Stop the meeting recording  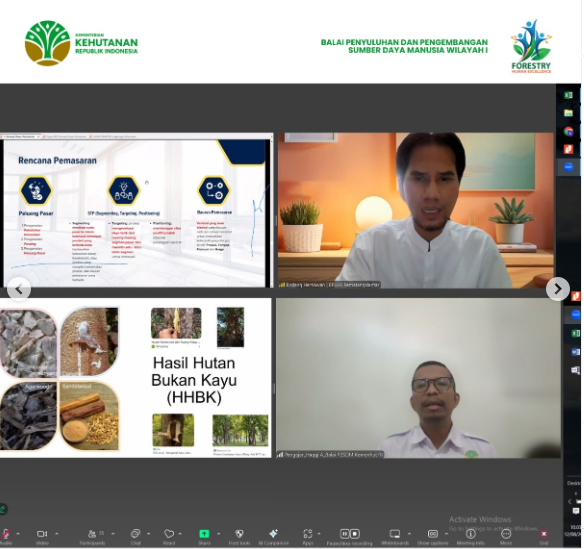(355, 534)
